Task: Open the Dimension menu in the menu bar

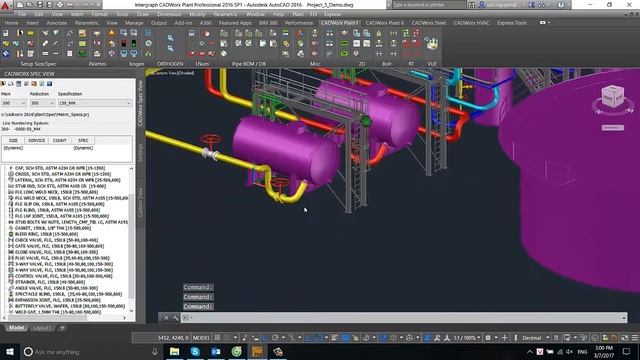Action: (169, 14)
